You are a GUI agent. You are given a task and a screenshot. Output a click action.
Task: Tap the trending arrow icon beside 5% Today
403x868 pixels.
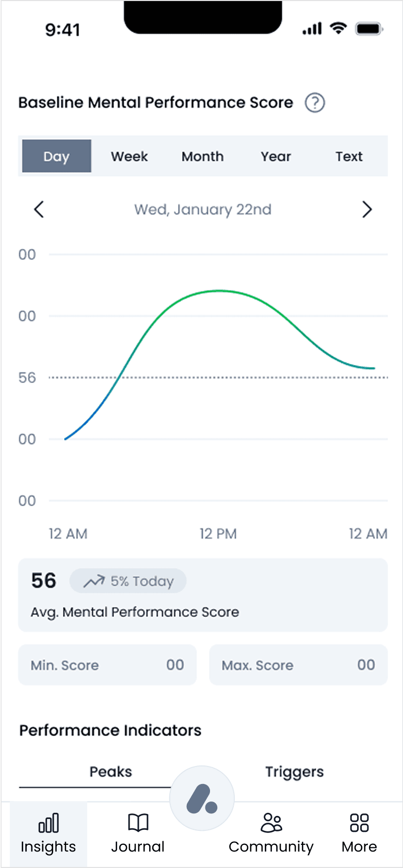tap(94, 581)
